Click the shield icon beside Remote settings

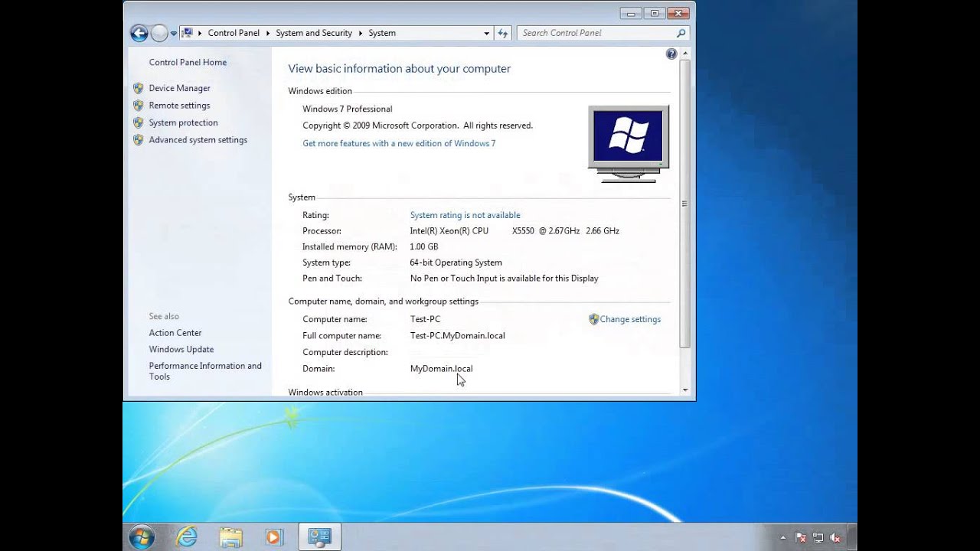[x=138, y=106]
